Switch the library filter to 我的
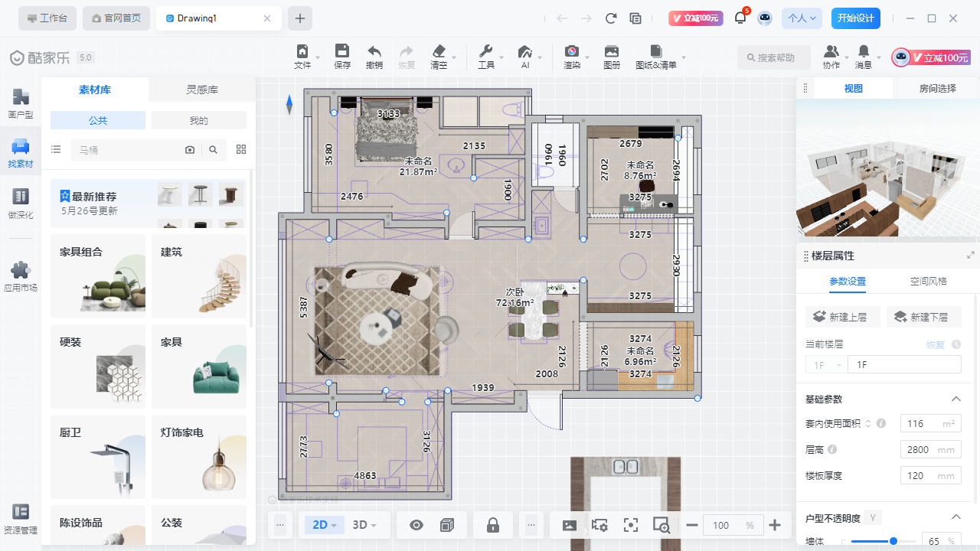Image resolution: width=980 pixels, height=551 pixels. [x=198, y=120]
